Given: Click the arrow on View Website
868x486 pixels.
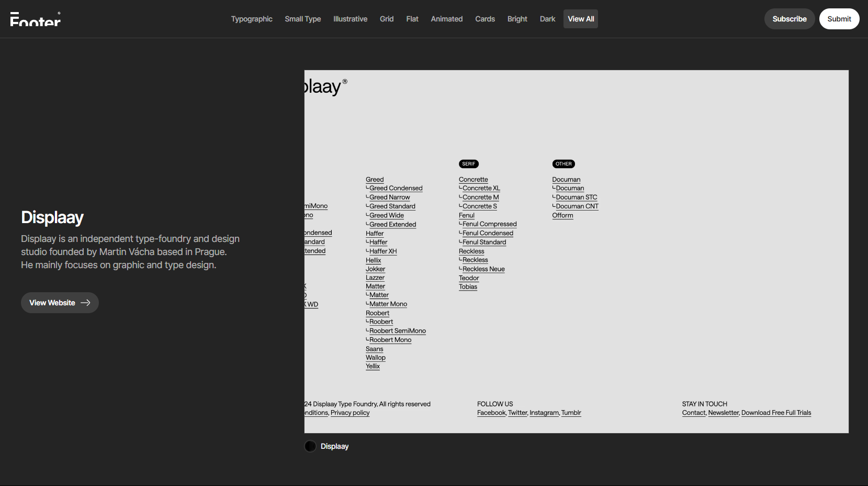Looking at the screenshot, I should 85,303.
